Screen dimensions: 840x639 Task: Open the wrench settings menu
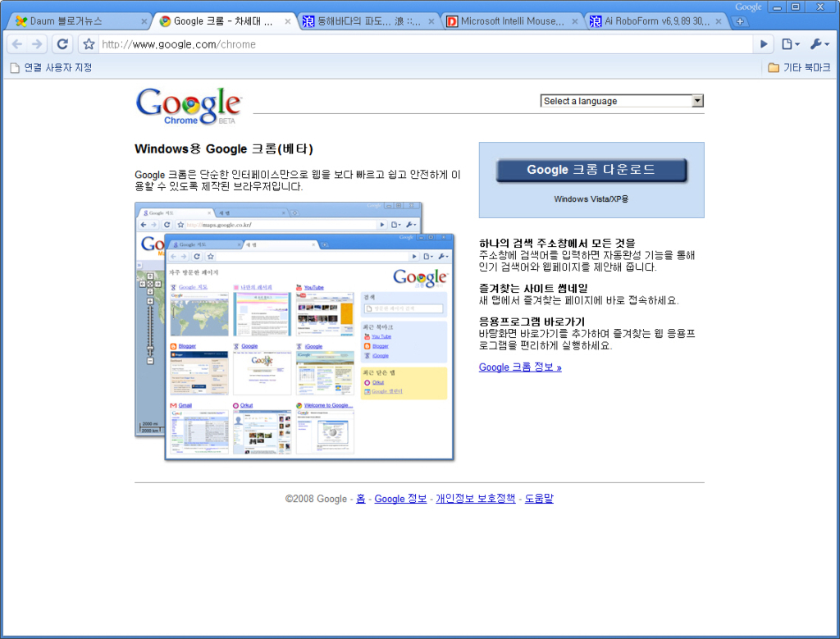coord(819,44)
